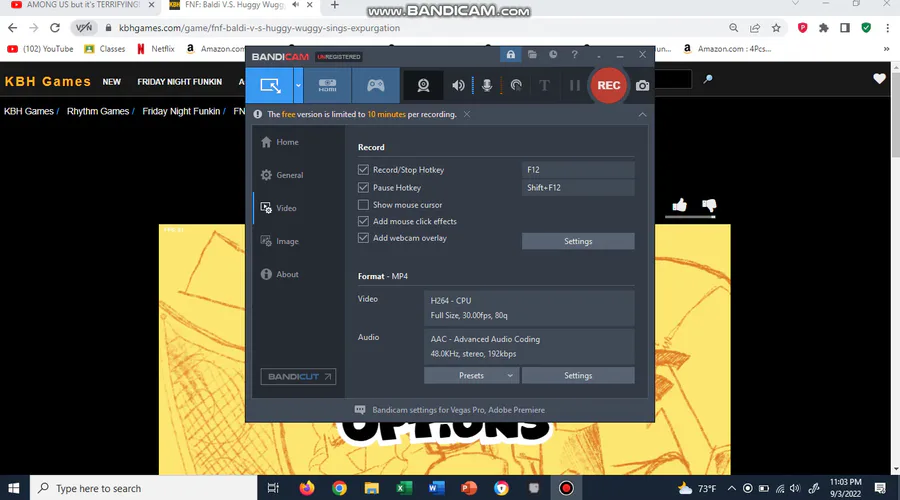Click KBH Games site logo
The height and width of the screenshot is (500, 900).
(48, 82)
